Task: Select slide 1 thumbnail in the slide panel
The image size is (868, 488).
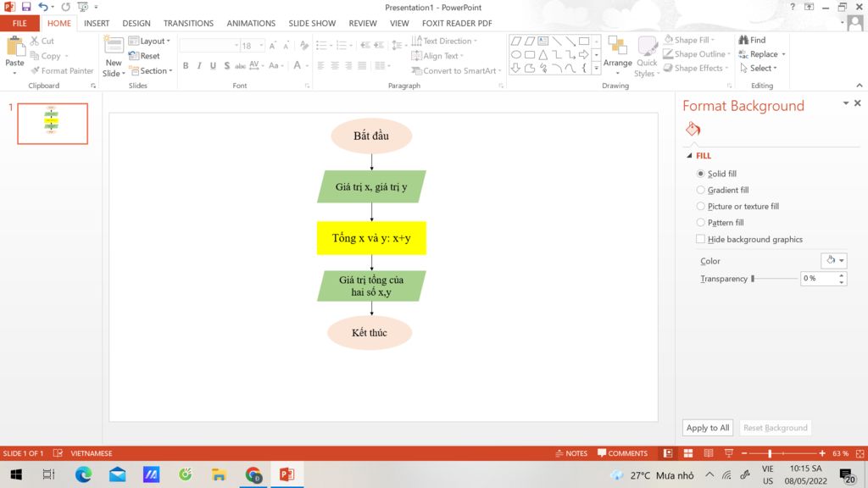Action: click(53, 124)
